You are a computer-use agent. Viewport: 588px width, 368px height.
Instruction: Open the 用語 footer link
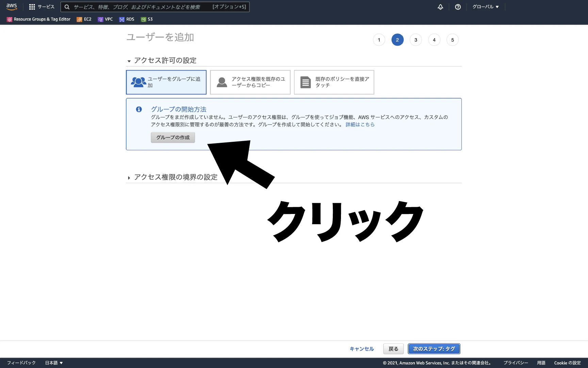coord(541,363)
